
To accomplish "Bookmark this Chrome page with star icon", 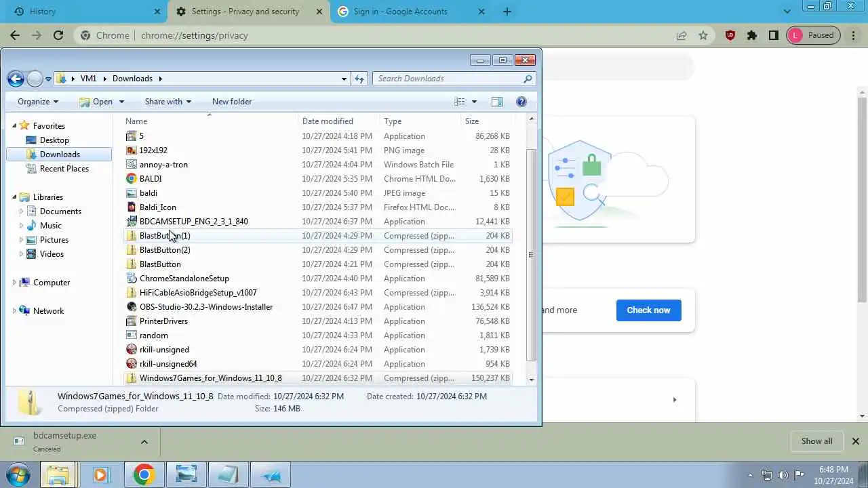I will pyautogui.click(x=703, y=35).
